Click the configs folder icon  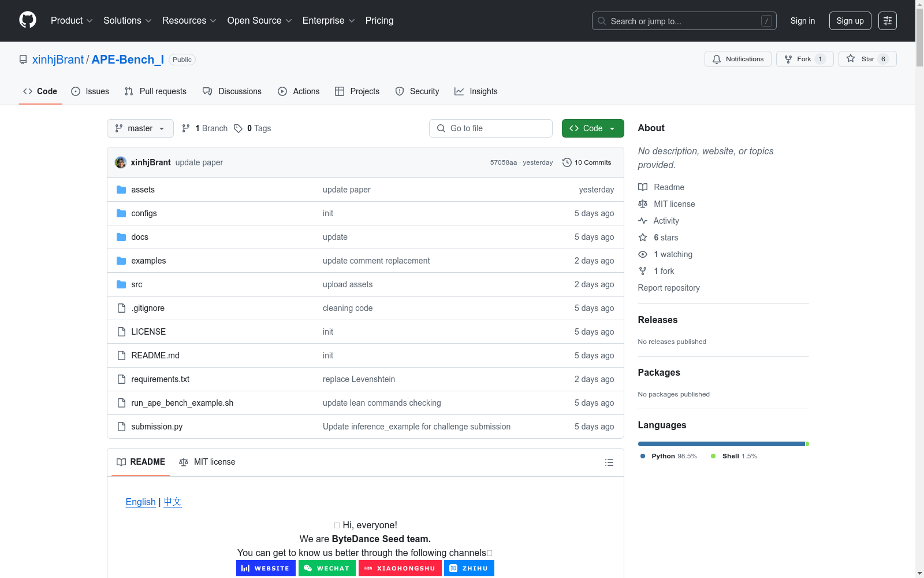click(121, 213)
